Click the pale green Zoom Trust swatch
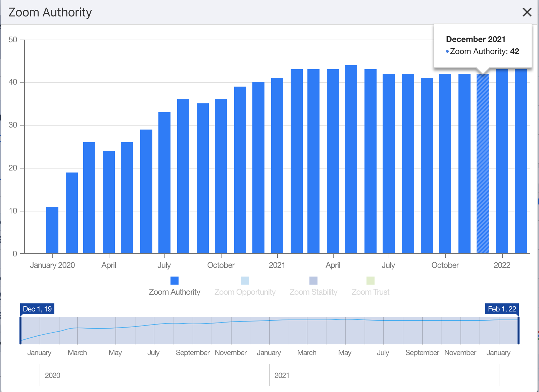The height and width of the screenshot is (392, 539). tap(371, 281)
